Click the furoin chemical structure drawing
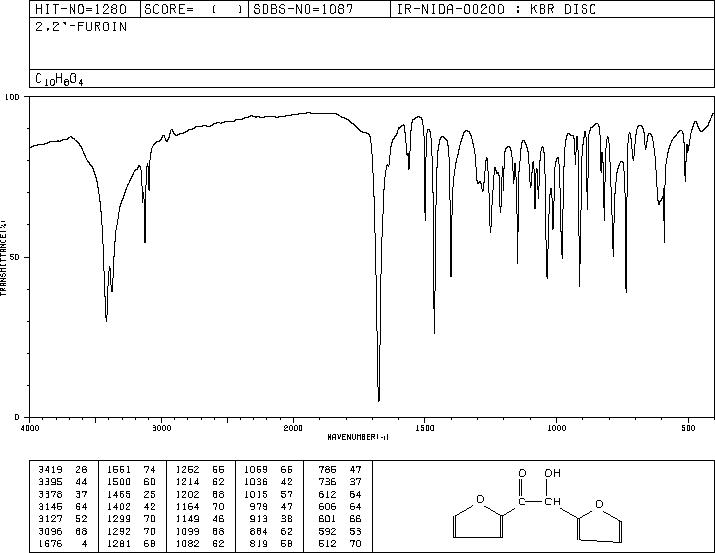715x553 pixels. coord(538,506)
